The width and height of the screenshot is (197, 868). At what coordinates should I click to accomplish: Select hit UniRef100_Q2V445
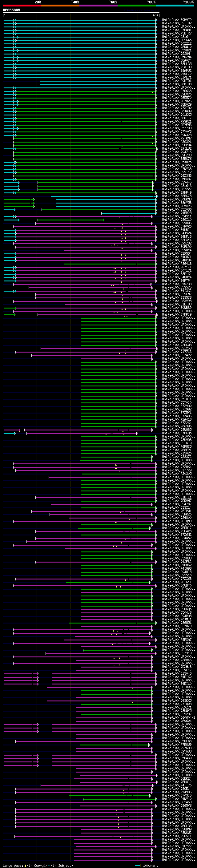[177, 182]
